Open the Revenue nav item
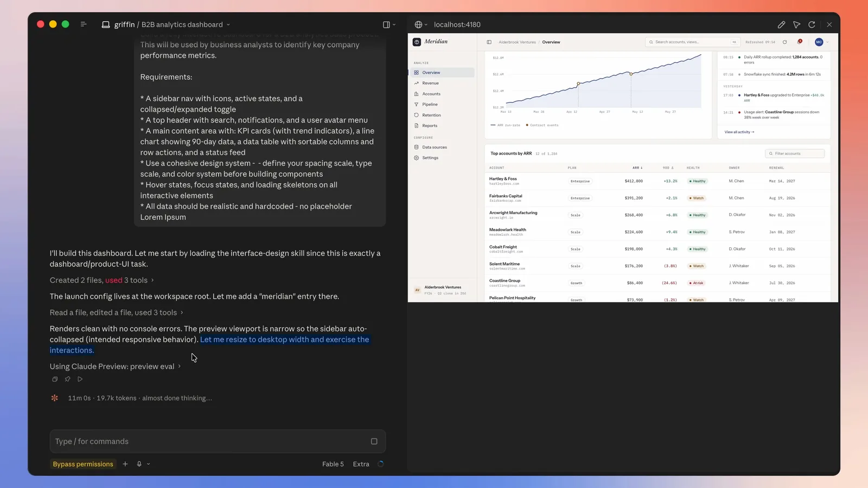Viewport: 868px width, 488px height. (x=442, y=83)
